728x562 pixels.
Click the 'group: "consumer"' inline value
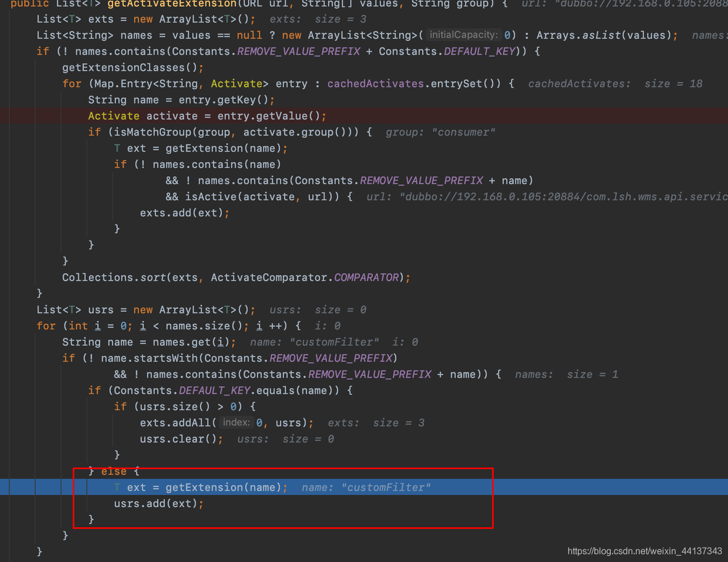(440, 133)
